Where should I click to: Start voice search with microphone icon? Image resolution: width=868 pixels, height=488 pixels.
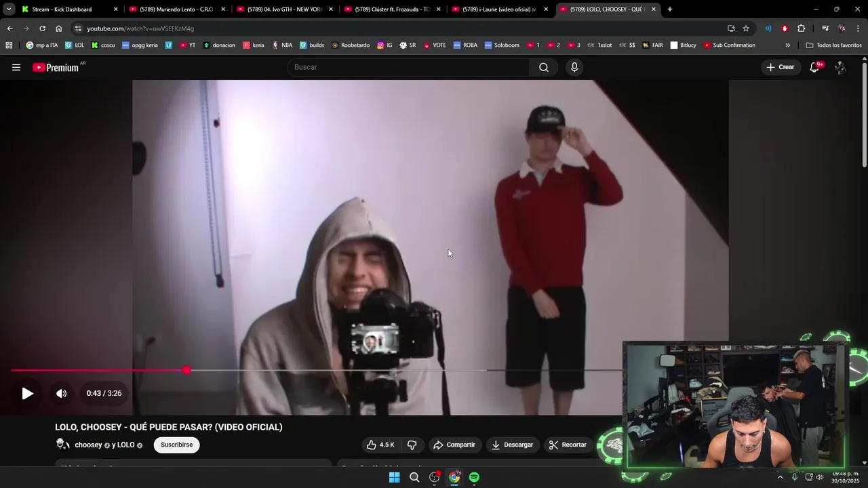click(574, 67)
